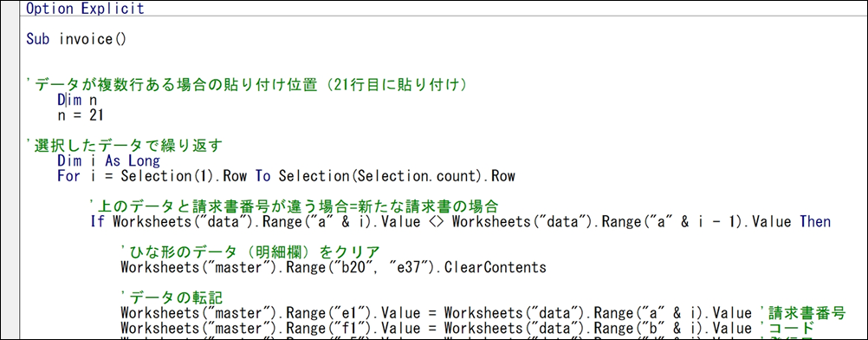Click the Dim n declaration line

pyautogui.click(x=77, y=101)
